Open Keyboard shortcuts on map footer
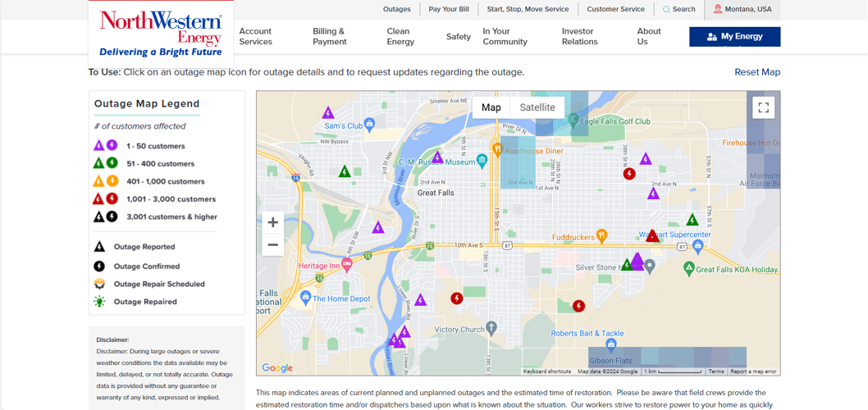868x410 pixels. 547,371
